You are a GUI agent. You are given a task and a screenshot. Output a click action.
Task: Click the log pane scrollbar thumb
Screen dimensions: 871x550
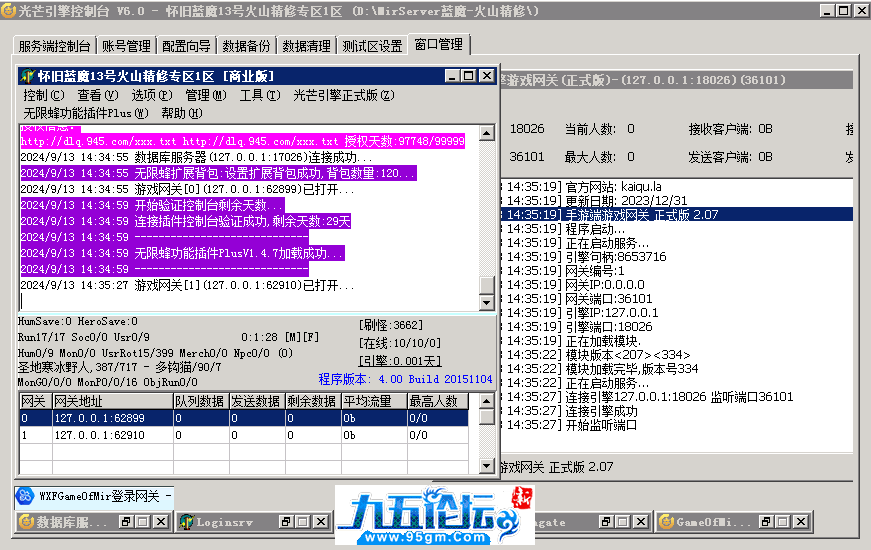[487, 284]
